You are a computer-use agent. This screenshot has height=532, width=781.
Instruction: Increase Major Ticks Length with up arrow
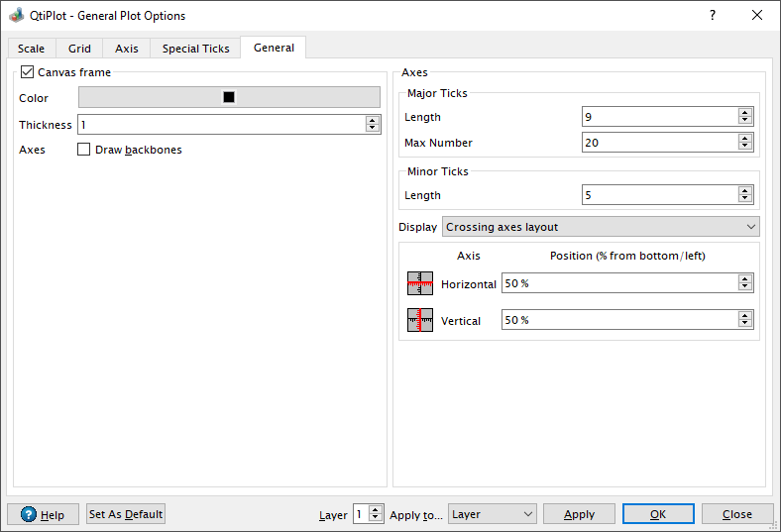click(744, 113)
